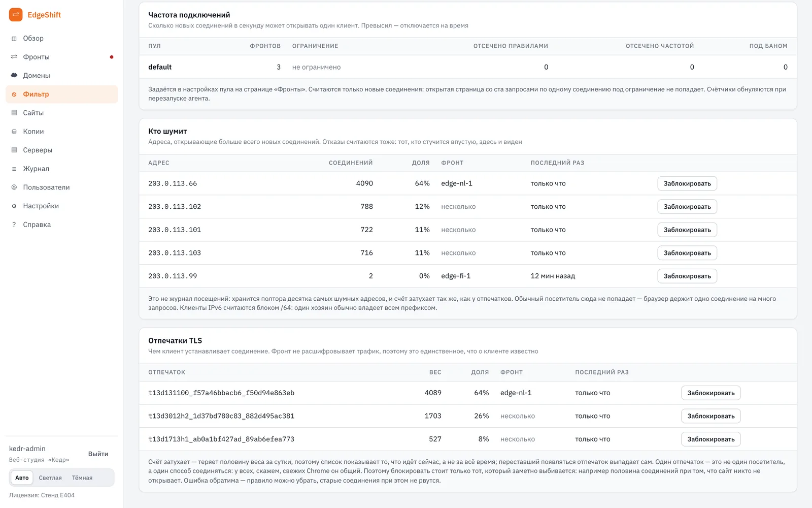Click the Соединений column header
812x508 pixels.
tap(351, 163)
